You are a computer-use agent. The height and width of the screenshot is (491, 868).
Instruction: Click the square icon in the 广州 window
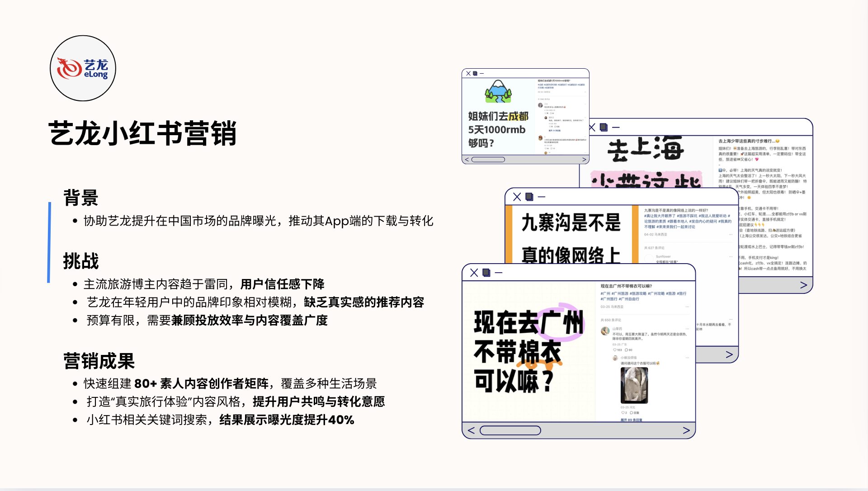pos(486,273)
